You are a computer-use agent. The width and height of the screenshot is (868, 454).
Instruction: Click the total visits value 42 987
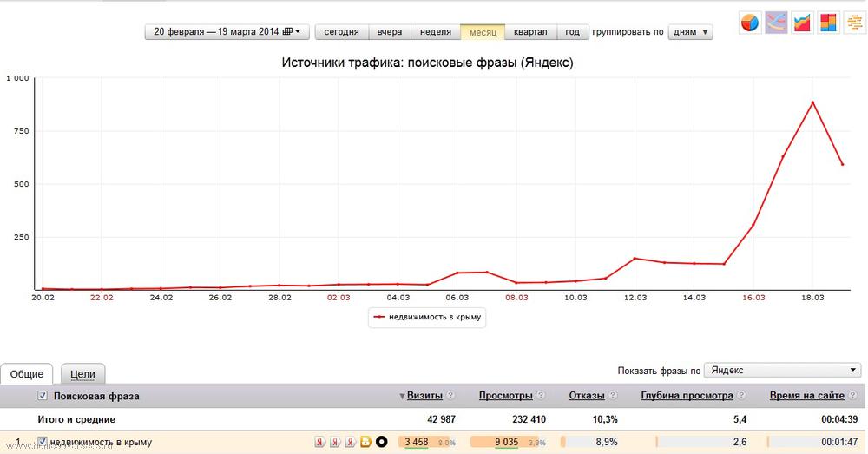[x=441, y=419]
